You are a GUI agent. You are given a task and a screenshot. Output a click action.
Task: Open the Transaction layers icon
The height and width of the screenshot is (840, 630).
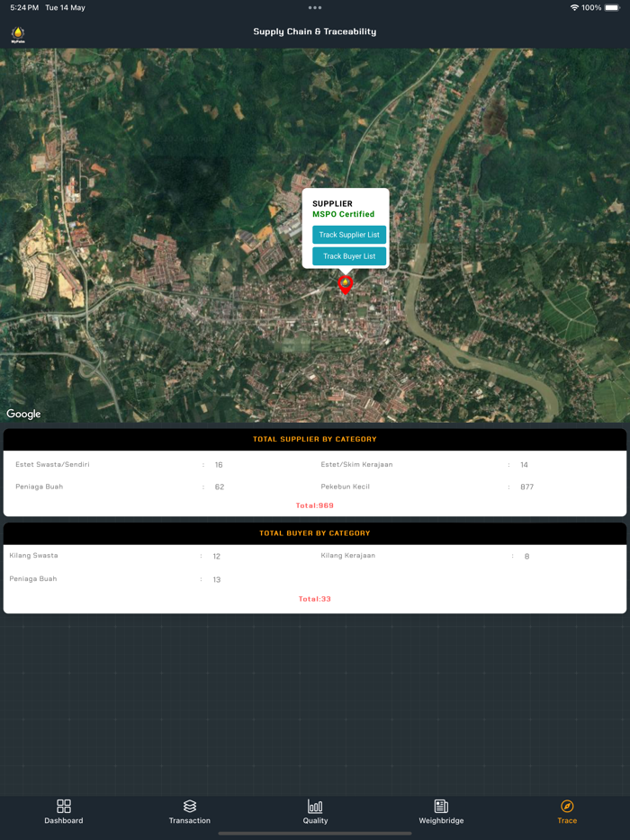[x=190, y=806]
